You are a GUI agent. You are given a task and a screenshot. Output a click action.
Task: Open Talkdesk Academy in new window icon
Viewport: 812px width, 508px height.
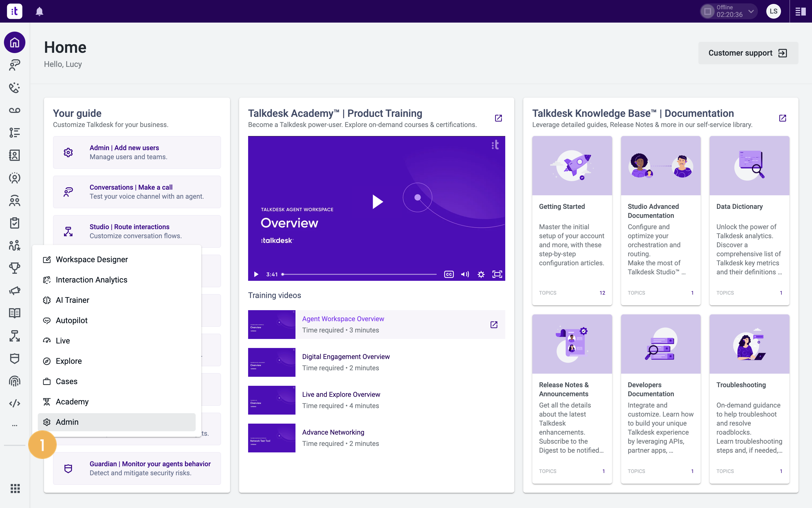pyautogui.click(x=498, y=118)
